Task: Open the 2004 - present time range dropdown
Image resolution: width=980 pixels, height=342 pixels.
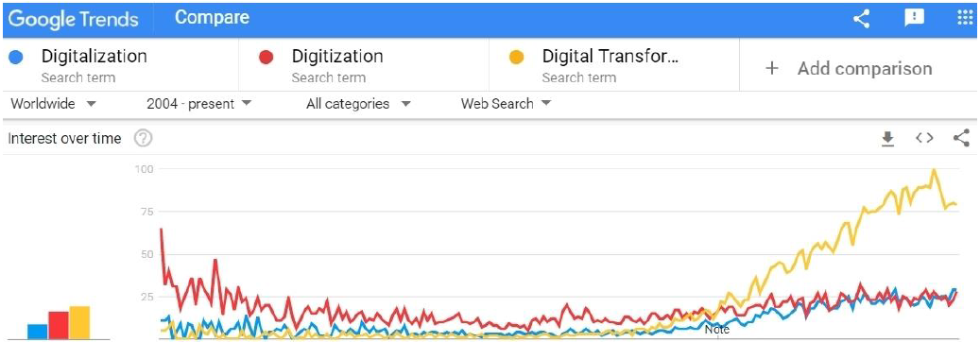Action: pos(198,104)
